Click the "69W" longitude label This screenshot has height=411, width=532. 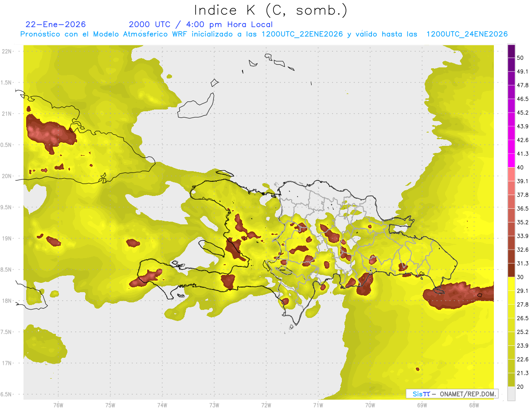click(x=422, y=405)
